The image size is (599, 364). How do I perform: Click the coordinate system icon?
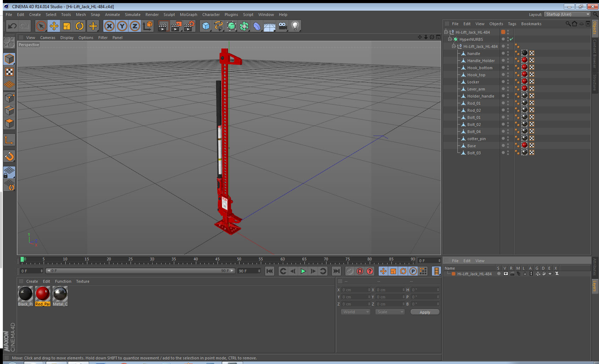coord(148,26)
